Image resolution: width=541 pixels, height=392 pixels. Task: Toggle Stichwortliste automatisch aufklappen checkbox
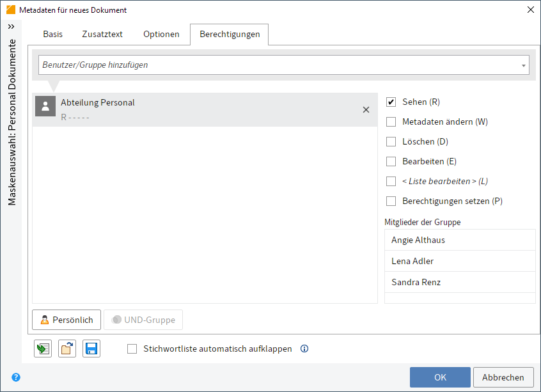click(x=132, y=349)
